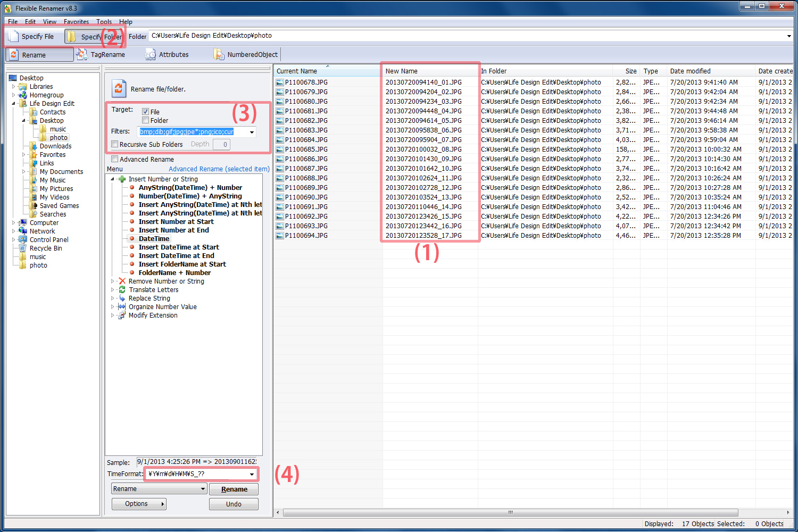Screen dimensions: 798x532
Task: Click the Replace String icon
Action: pos(122,298)
